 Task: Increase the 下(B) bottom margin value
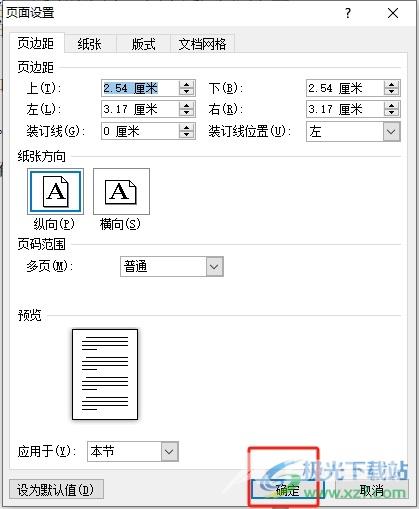click(x=392, y=85)
